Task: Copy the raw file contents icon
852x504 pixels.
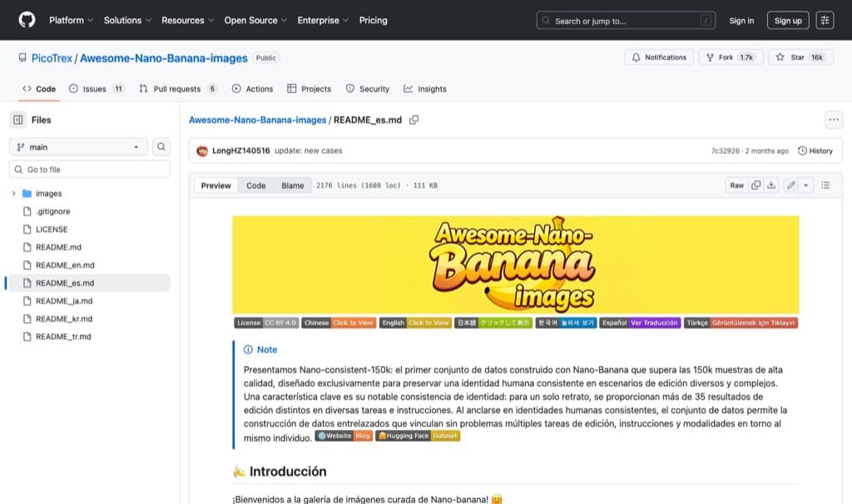Action: (755, 185)
